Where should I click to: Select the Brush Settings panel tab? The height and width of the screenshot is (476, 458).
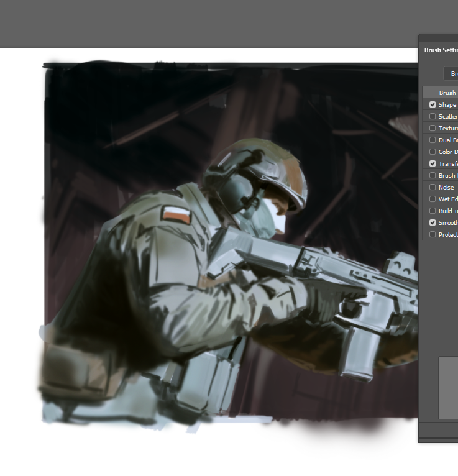tap(441, 50)
